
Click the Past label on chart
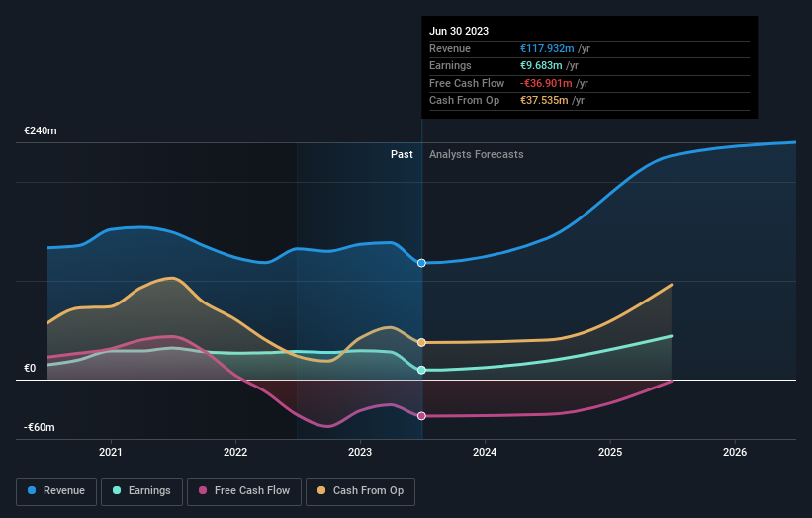tap(402, 154)
